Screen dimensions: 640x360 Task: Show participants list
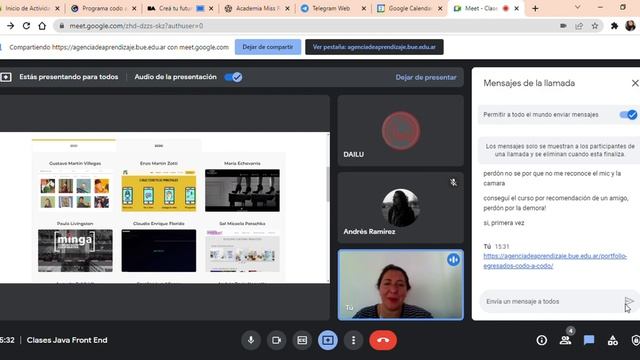565,340
